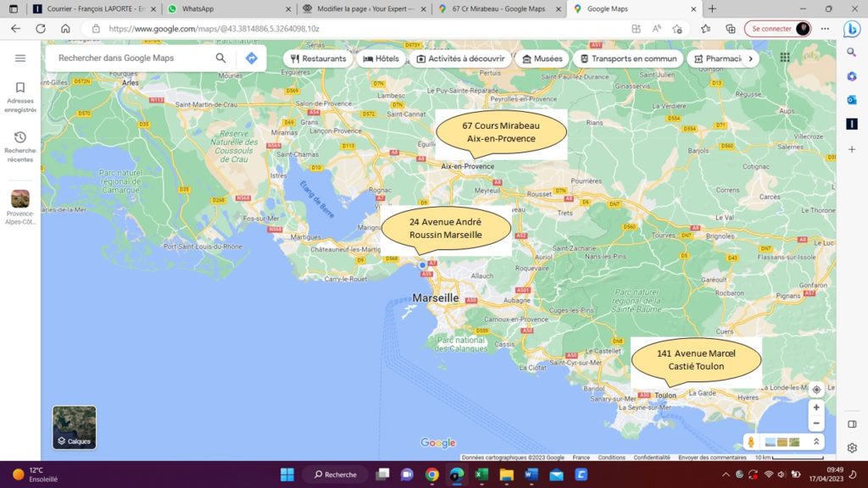
Task: Close the WhatsApp tab
Action: point(288,8)
